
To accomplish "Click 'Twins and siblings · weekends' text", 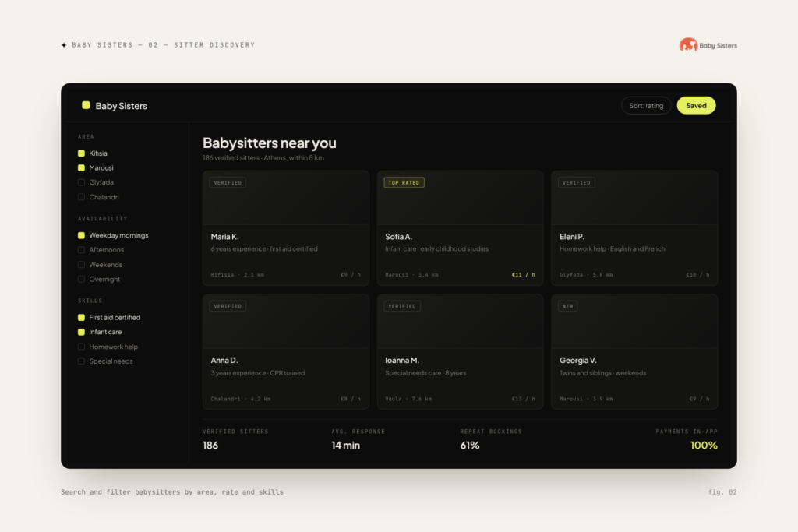I will 602,373.
